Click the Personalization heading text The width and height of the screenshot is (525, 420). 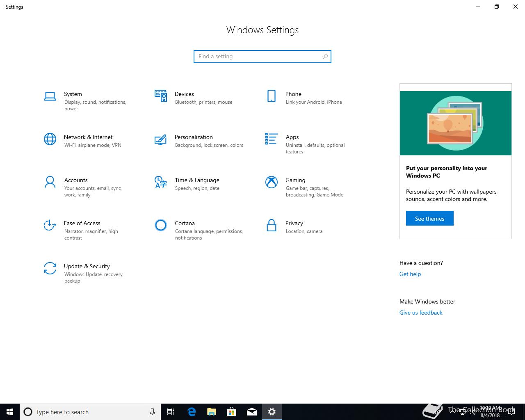click(194, 137)
